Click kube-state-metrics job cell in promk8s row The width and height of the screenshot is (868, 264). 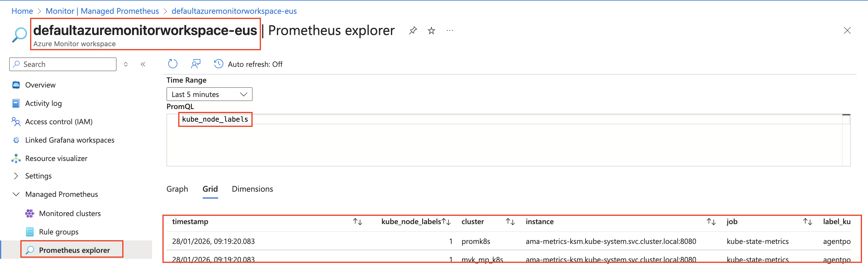coord(757,241)
